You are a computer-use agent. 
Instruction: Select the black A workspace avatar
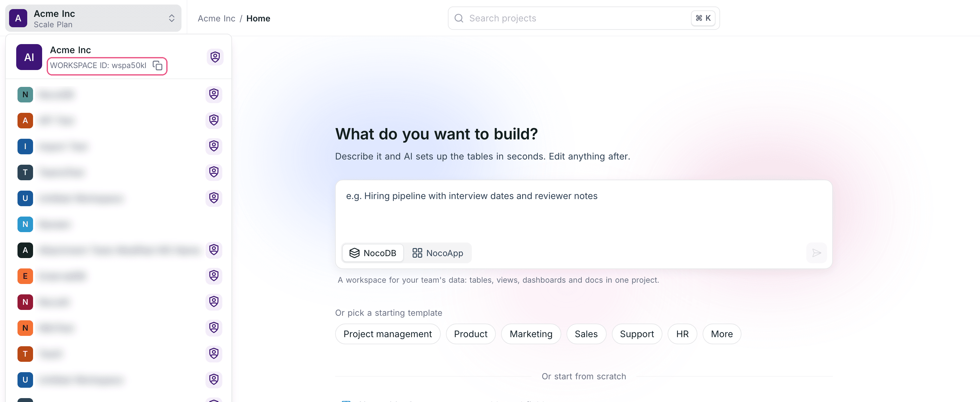(25, 250)
